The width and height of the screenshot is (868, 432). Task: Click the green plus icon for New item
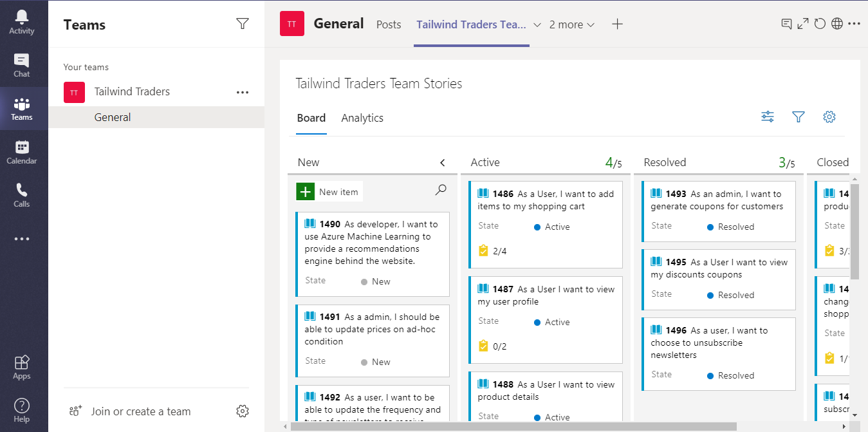[306, 192]
